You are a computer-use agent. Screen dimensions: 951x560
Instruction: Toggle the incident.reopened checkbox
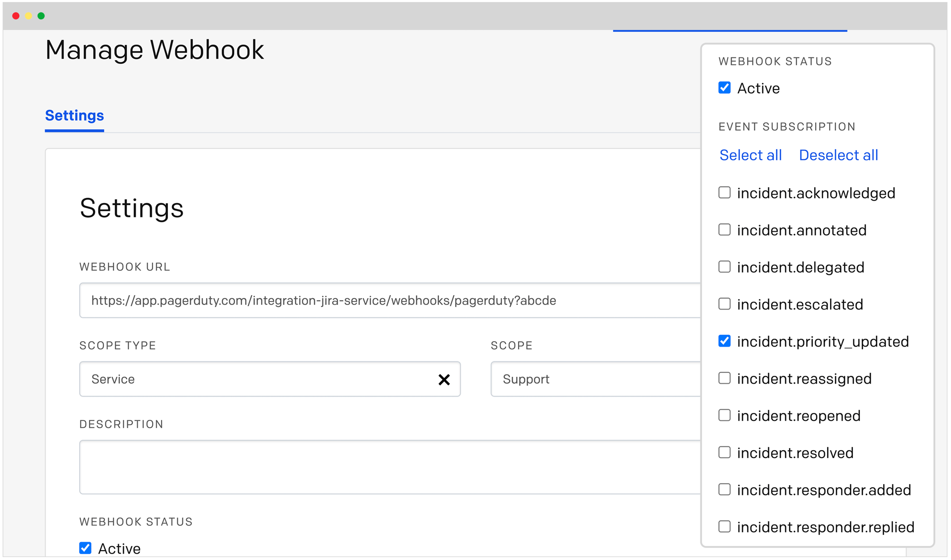point(724,415)
